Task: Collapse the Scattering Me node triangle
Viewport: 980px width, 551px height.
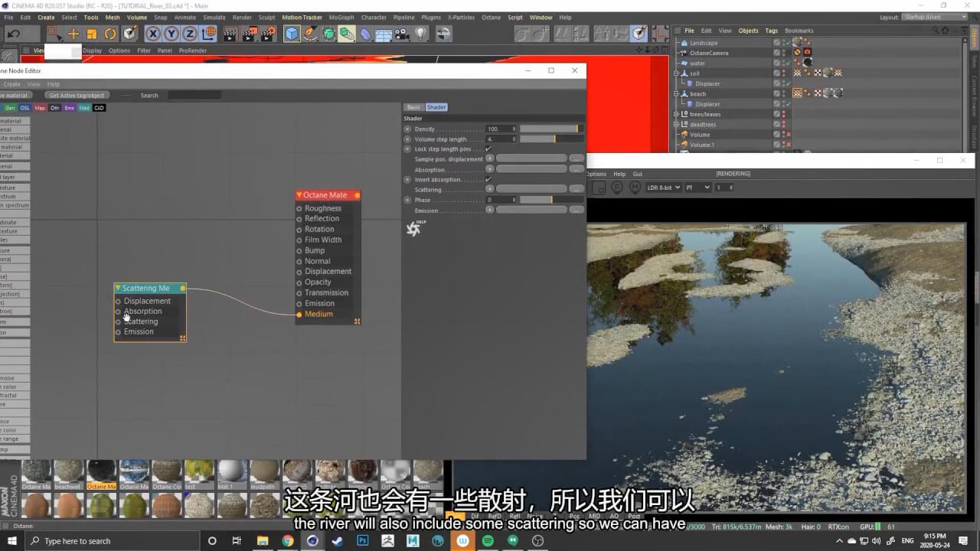Action: [x=118, y=289]
